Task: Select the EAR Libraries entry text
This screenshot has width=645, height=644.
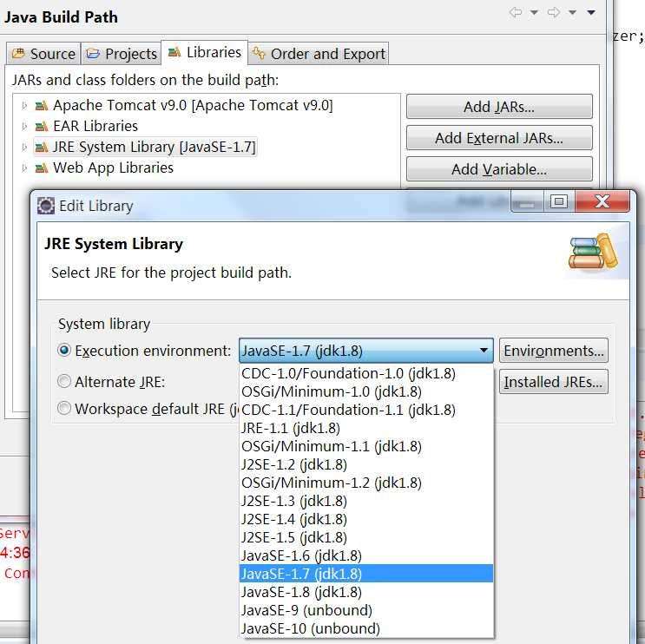Action: click(95, 126)
